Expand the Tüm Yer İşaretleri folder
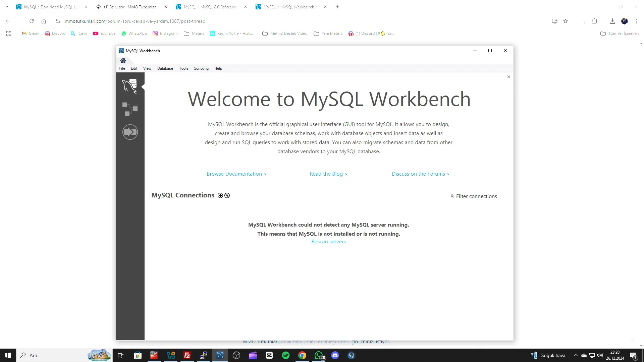 tap(620, 34)
